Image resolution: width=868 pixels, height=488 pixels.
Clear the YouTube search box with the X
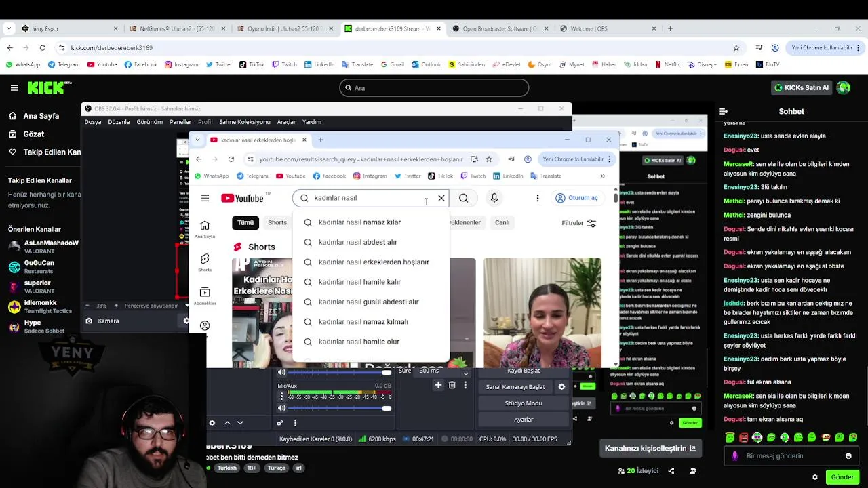tap(441, 198)
